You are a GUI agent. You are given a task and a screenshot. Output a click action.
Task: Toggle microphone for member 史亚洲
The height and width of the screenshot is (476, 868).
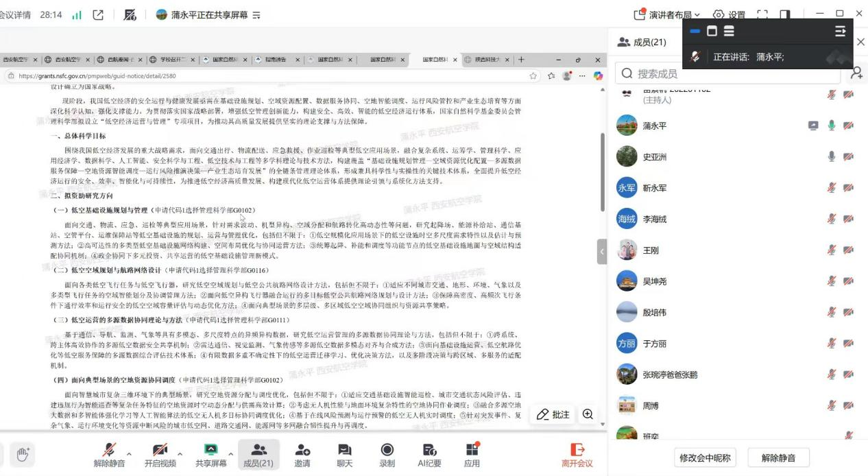point(832,156)
